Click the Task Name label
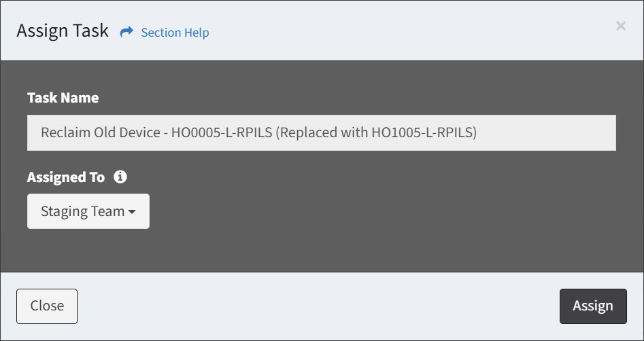The height and width of the screenshot is (341, 644). [63, 98]
